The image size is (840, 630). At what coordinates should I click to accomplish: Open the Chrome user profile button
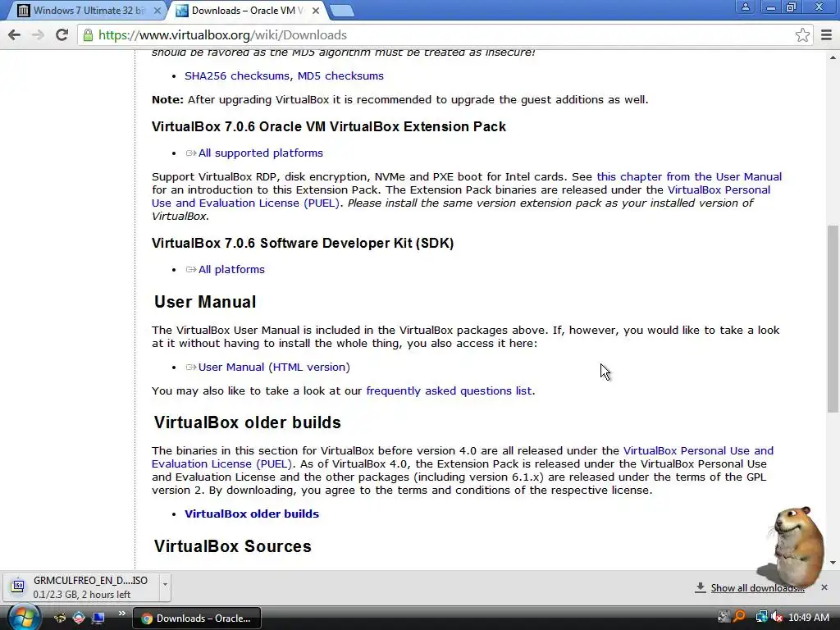[x=745, y=7]
